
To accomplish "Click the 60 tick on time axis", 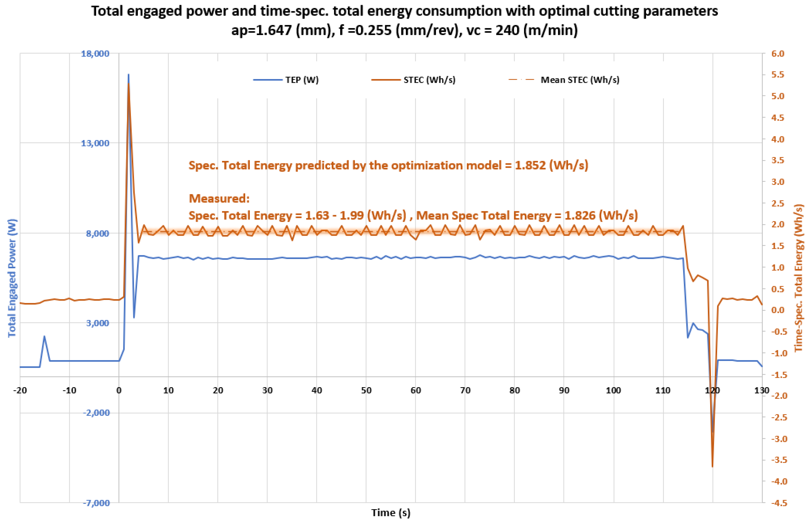I will pyautogui.click(x=416, y=391).
